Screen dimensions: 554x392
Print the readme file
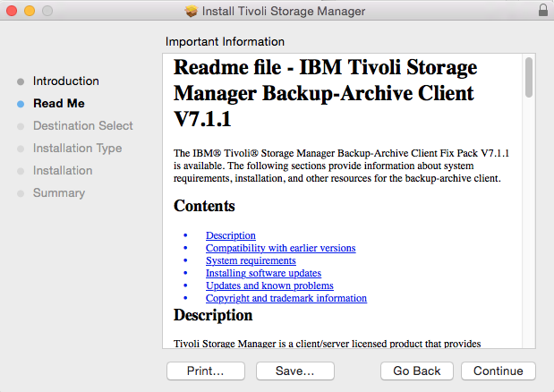click(206, 371)
